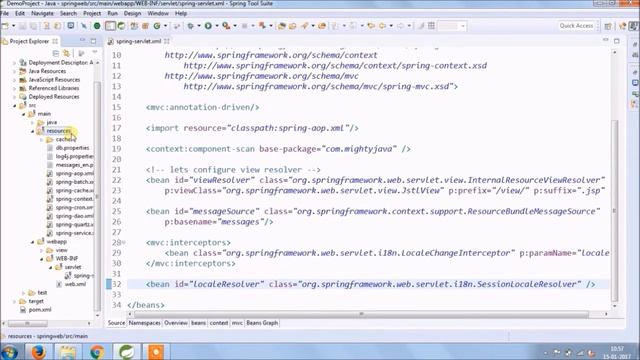Select the Deployed Resources node
This screenshot has width=640, height=360.
[53, 97]
